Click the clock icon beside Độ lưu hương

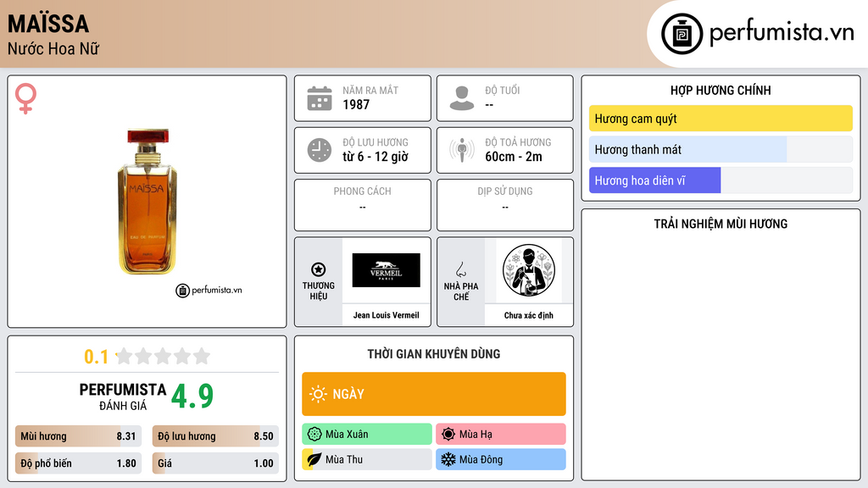click(x=320, y=150)
